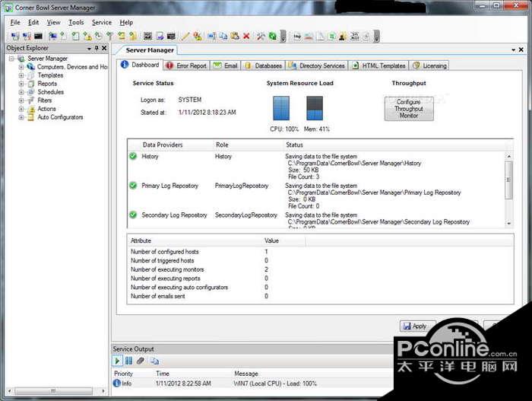Switch to the Error Report tab

pyautogui.click(x=187, y=65)
